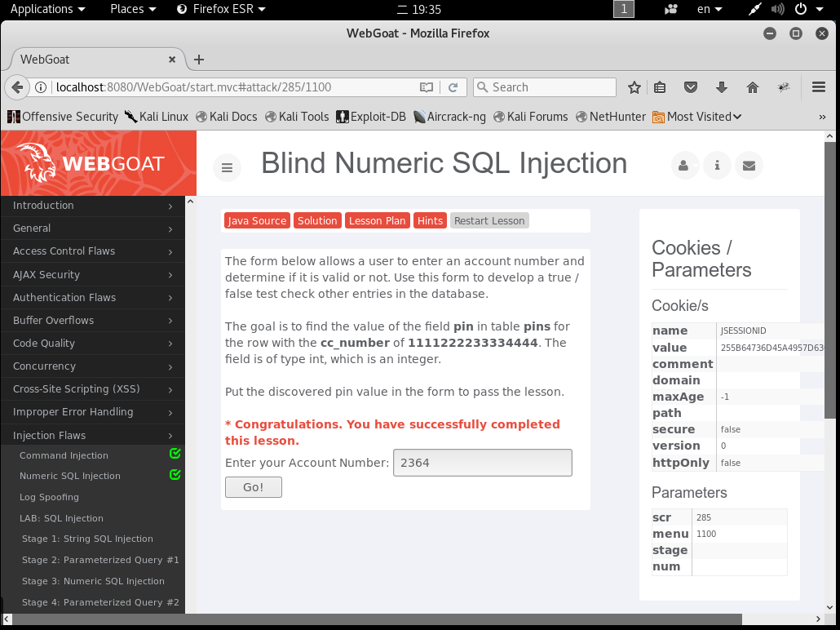Viewport: 840px width, 630px height.
Task: Open the volume control in top panel
Action: pyautogui.click(x=777, y=9)
